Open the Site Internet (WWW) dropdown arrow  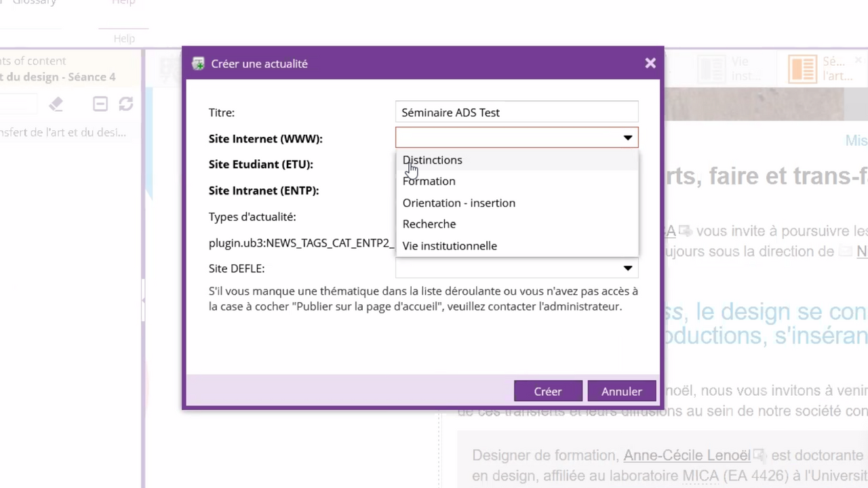627,138
